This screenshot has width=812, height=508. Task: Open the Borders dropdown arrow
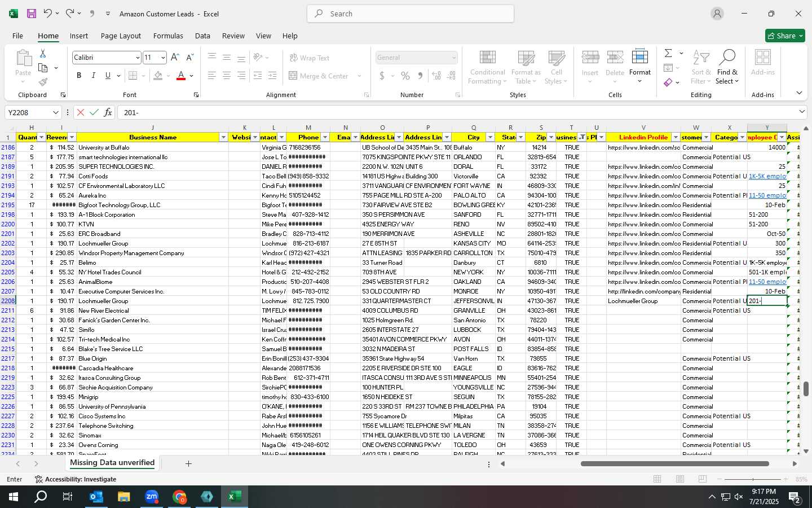143,76
